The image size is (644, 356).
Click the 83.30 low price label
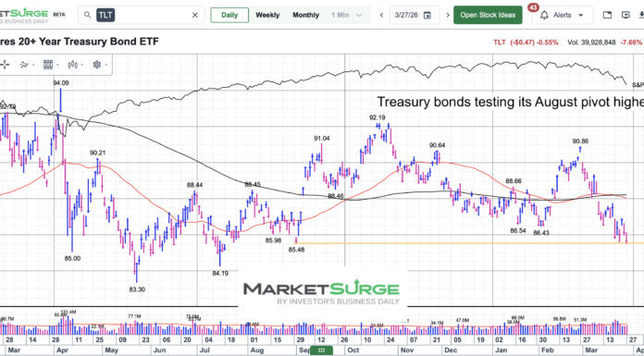click(137, 289)
